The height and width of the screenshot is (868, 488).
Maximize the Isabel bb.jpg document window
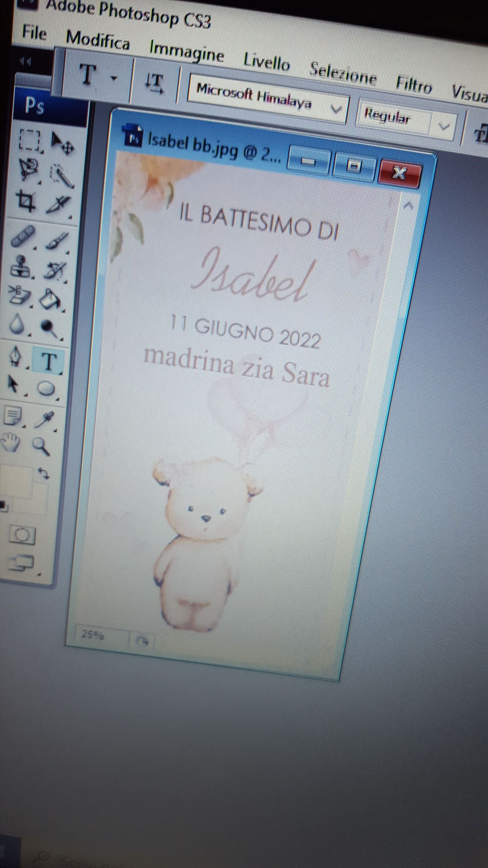click(x=354, y=166)
